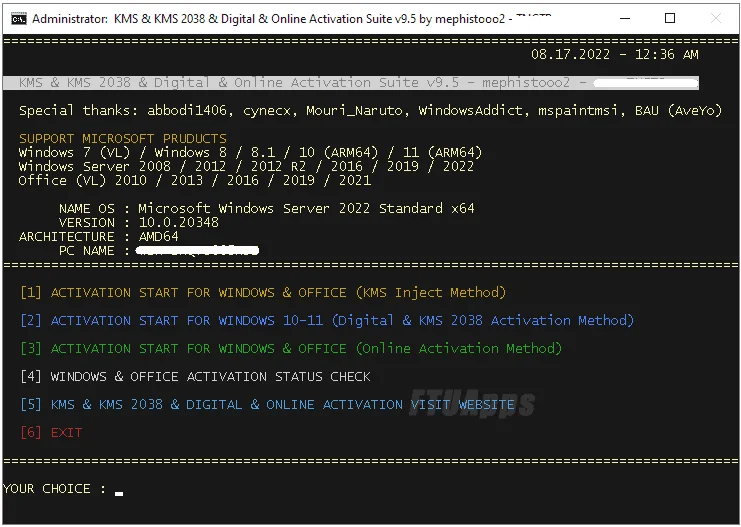Click the Windows Server 2008 supported line
The width and height of the screenshot is (741, 527).
[246, 166]
